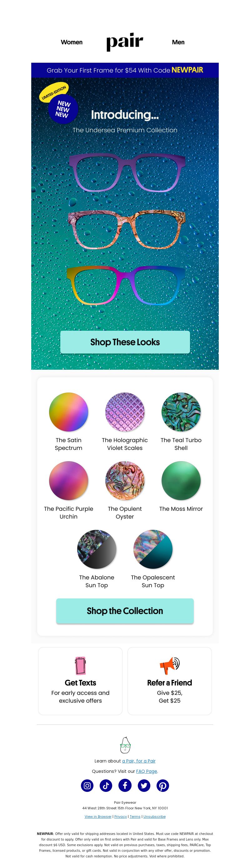Open the Facebook social icon
The width and height of the screenshot is (250, 868).
[x=125, y=785]
